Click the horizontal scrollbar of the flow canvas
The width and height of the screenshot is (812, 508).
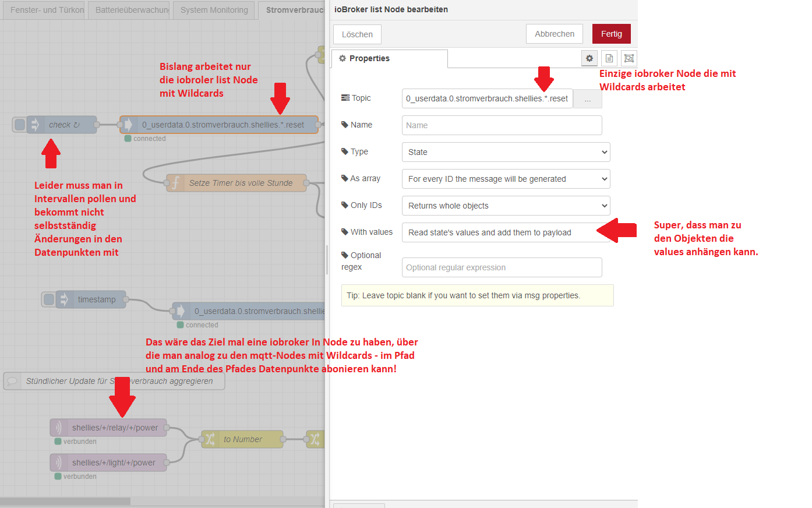click(65, 501)
